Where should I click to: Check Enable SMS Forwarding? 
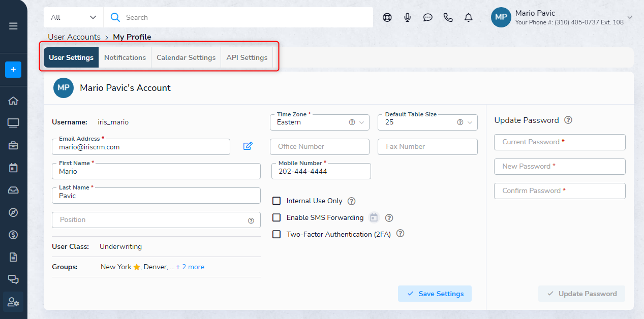277,217
